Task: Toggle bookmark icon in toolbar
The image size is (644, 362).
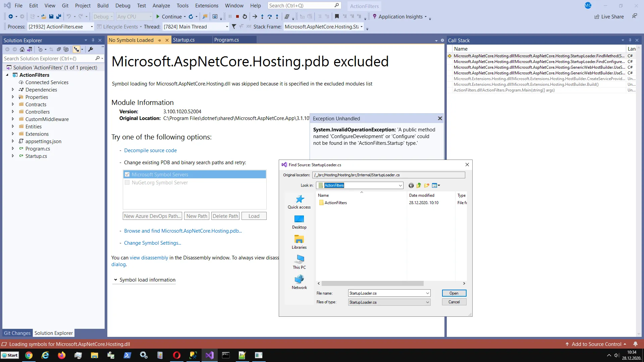Action: [x=337, y=16]
